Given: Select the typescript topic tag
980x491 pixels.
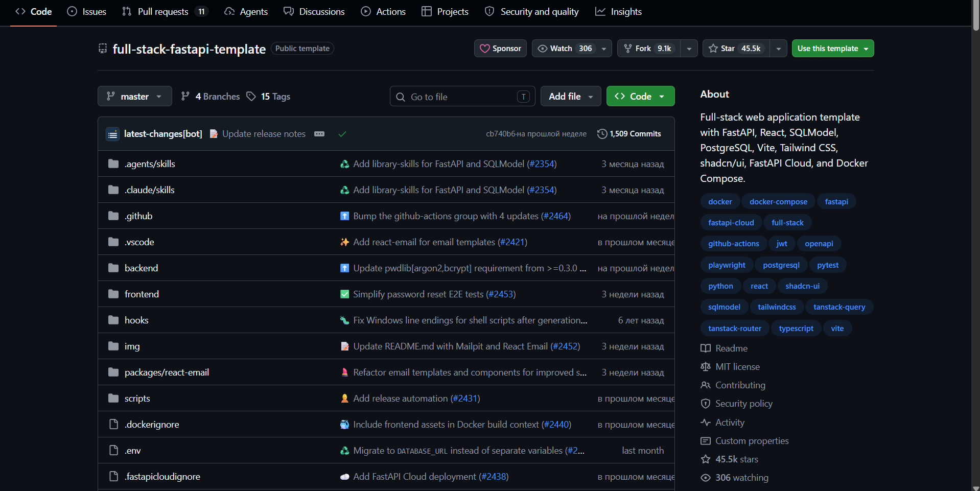Looking at the screenshot, I should [x=796, y=329].
